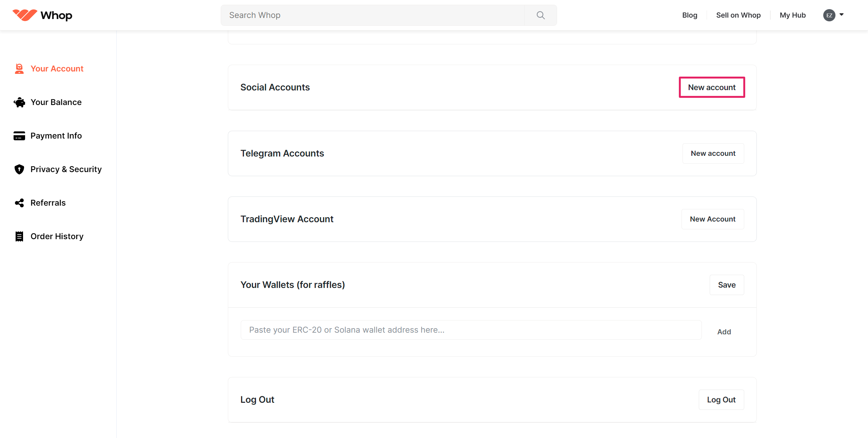Click the search magnifier icon
Viewport: 868px width, 438px height.
[541, 15]
